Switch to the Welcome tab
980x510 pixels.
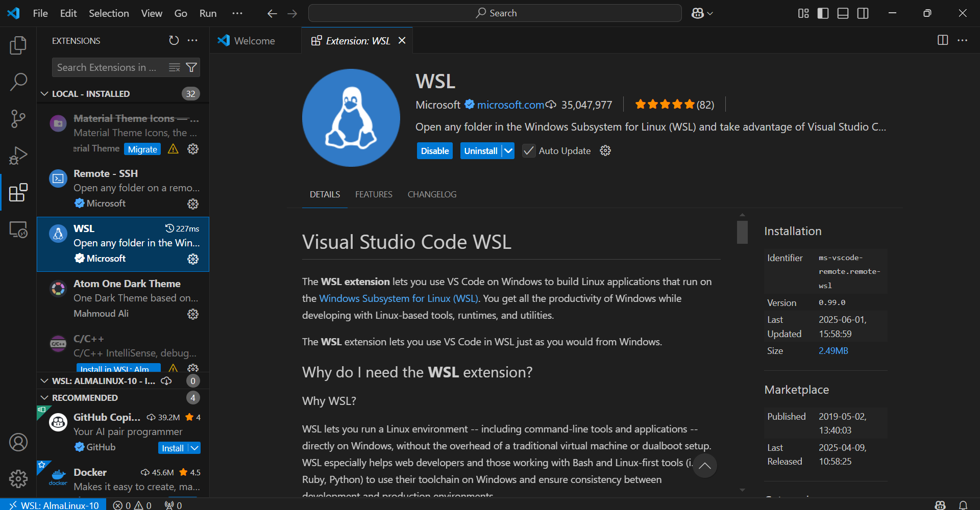[x=254, y=41]
